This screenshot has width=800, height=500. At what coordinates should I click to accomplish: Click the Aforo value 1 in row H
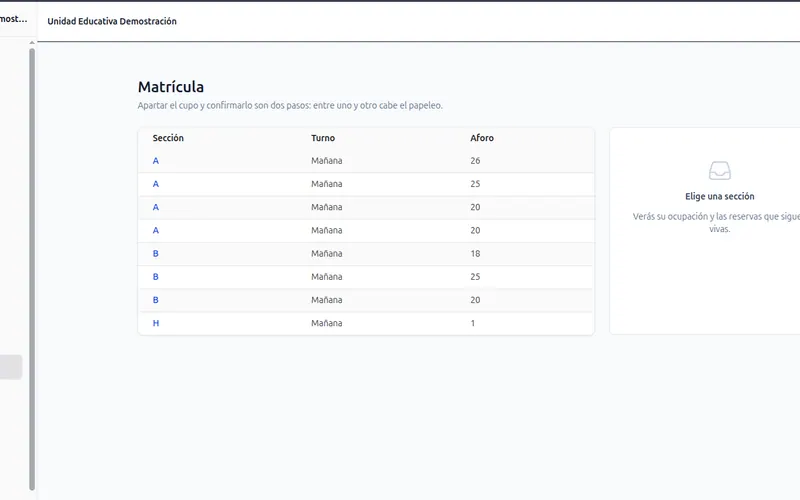click(472, 323)
